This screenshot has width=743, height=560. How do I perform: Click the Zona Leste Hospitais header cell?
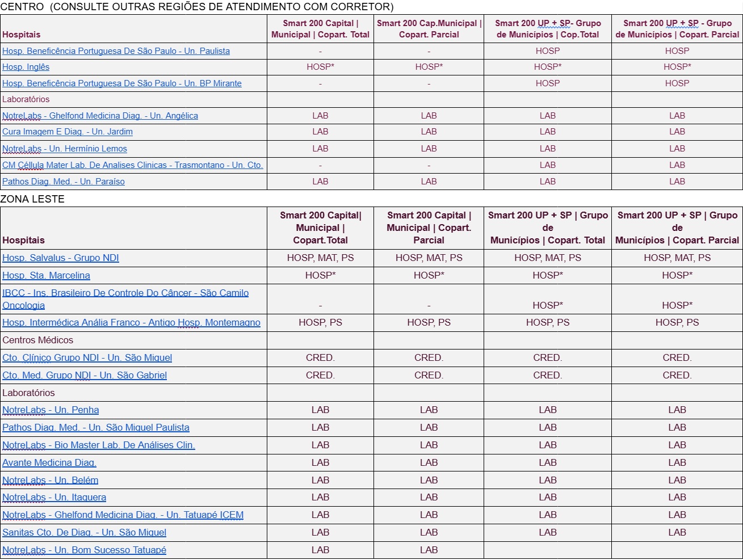tap(23, 240)
